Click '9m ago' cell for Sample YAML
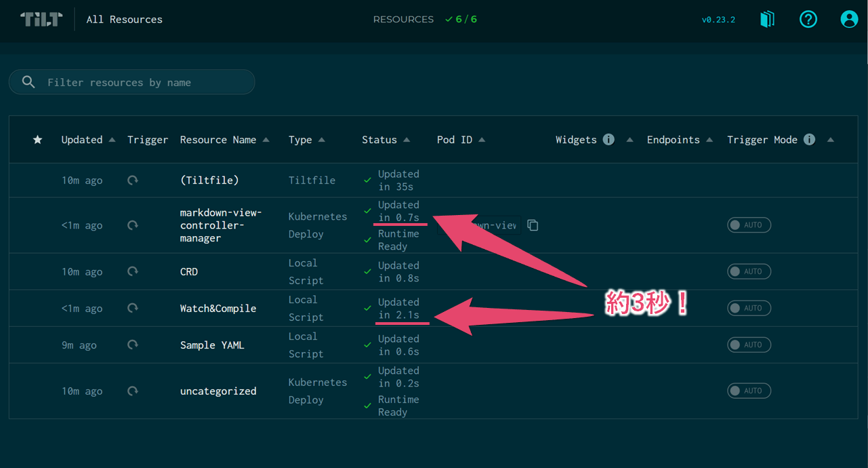The height and width of the screenshot is (468, 868). coord(79,345)
